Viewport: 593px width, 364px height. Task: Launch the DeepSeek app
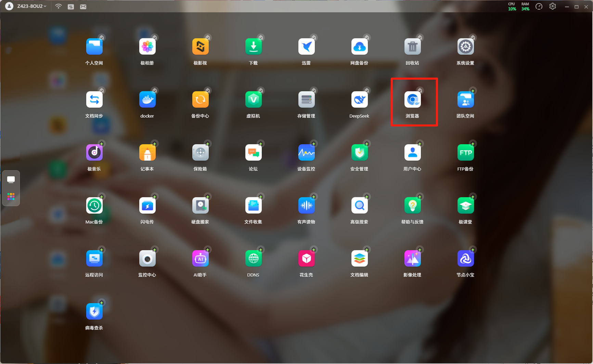pos(360,99)
